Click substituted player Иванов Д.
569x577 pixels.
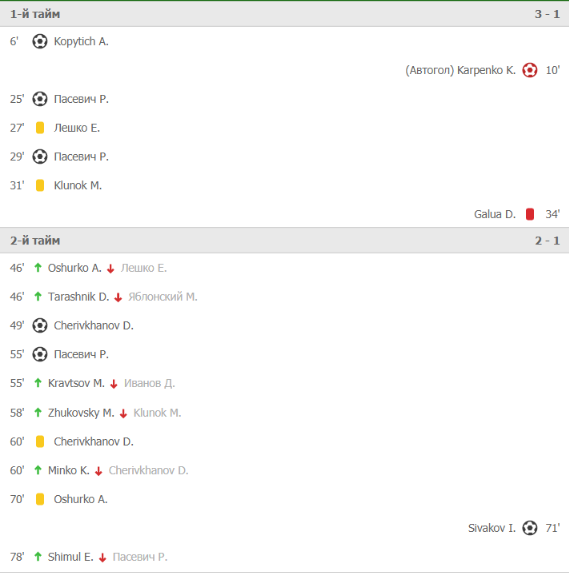coord(149,383)
